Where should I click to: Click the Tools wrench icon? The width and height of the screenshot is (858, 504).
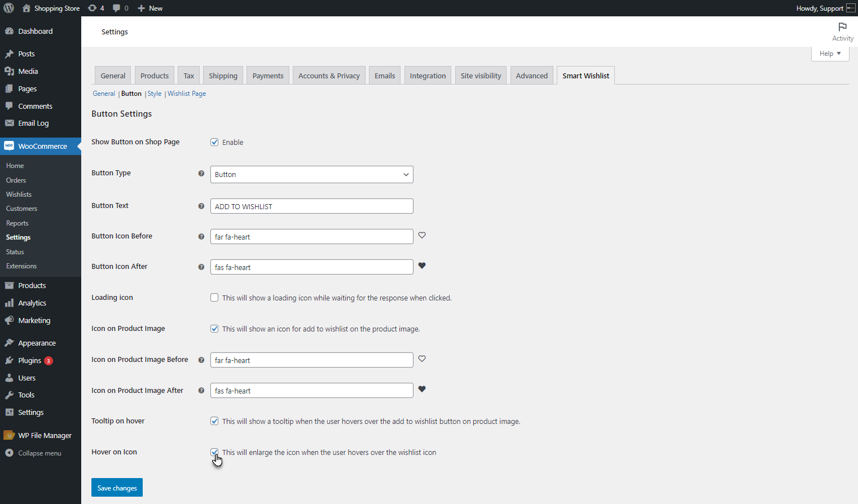tap(9, 395)
